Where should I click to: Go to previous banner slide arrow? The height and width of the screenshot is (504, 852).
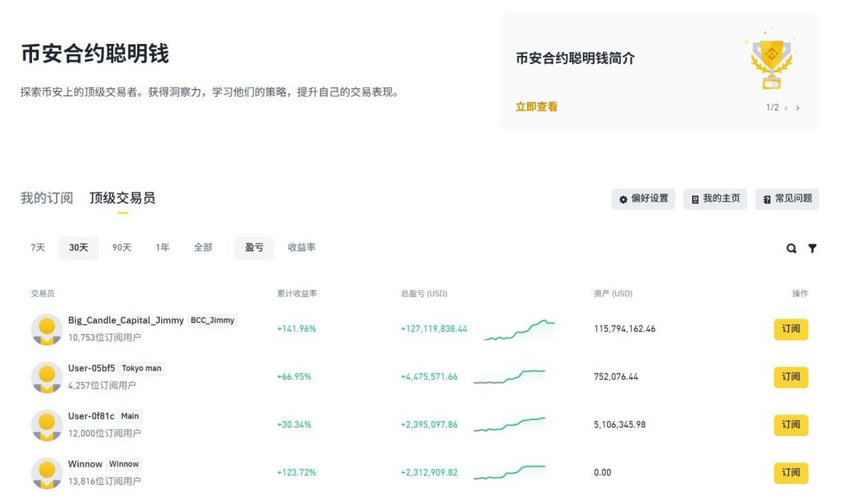[x=786, y=108]
